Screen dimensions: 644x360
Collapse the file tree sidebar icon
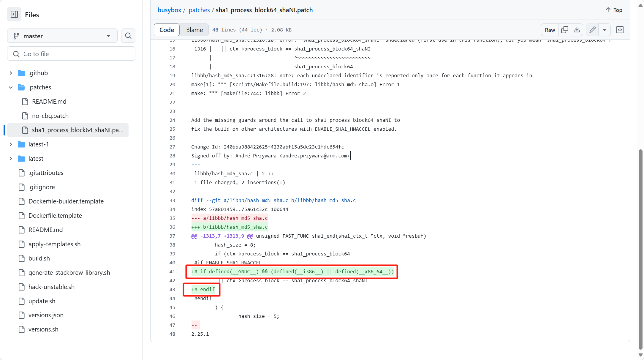point(14,15)
